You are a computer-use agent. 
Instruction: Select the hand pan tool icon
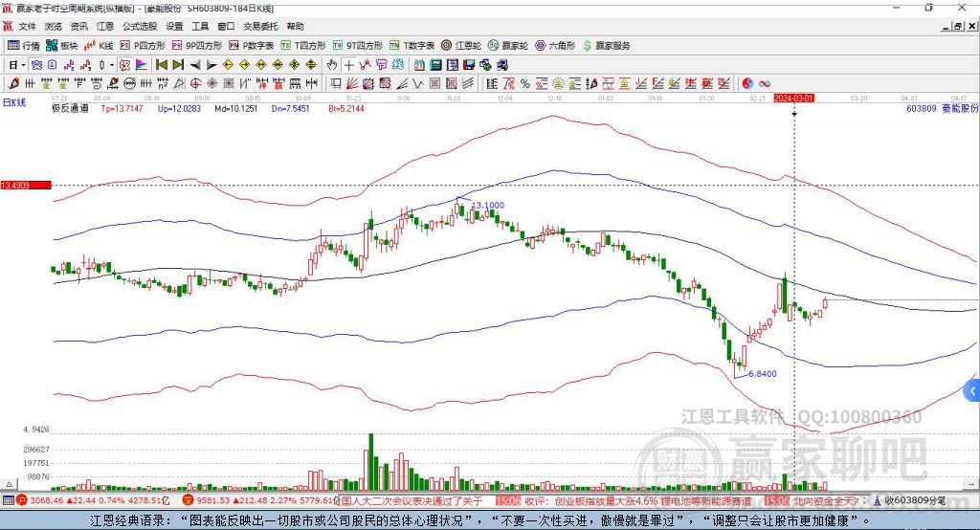pos(332,65)
